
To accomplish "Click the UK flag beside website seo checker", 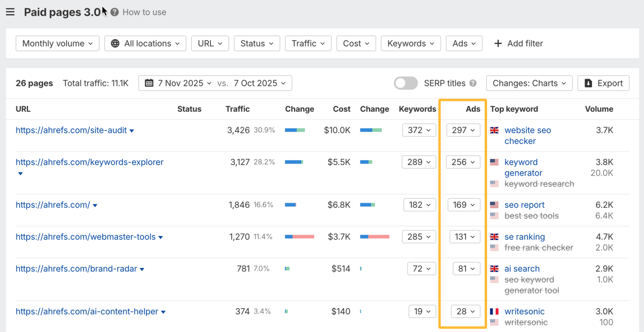I will [x=494, y=130].
